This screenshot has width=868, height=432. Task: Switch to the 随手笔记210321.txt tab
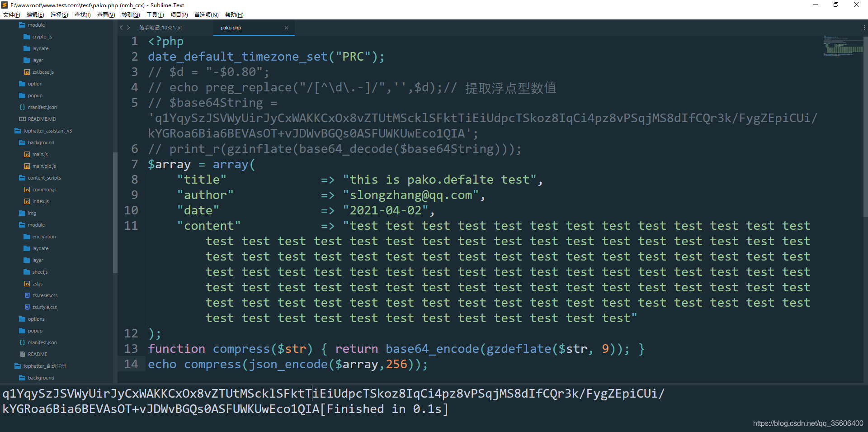[160, 28]
